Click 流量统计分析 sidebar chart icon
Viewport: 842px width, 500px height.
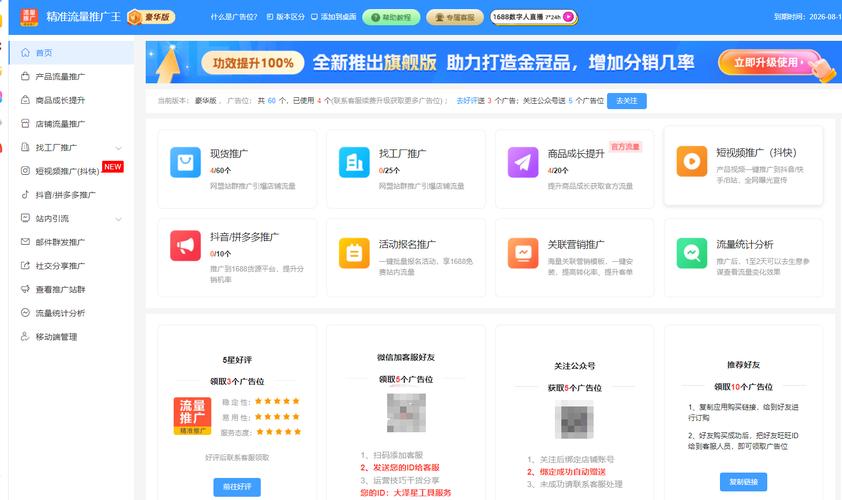tap(25, 313)
